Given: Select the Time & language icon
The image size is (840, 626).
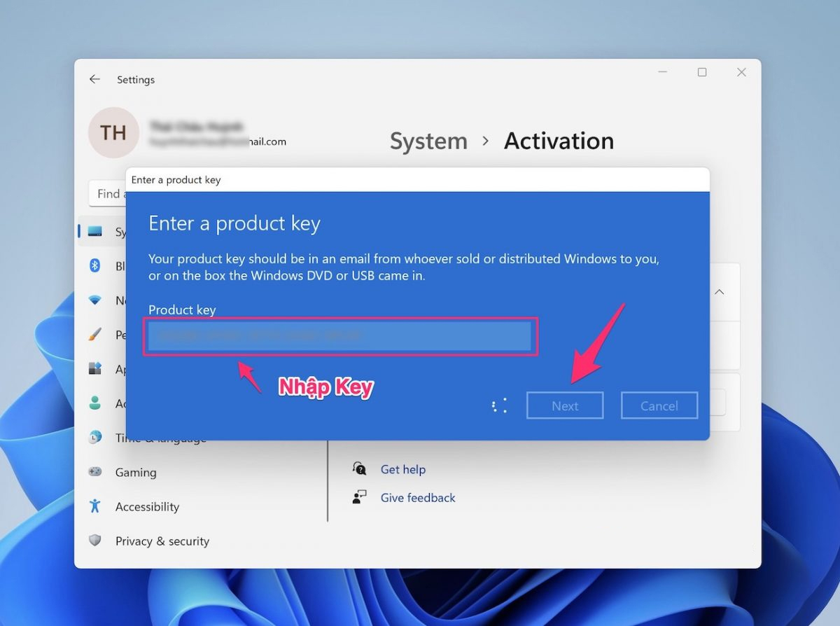Looking at the screenshot, I should click(x=95, y=437).
